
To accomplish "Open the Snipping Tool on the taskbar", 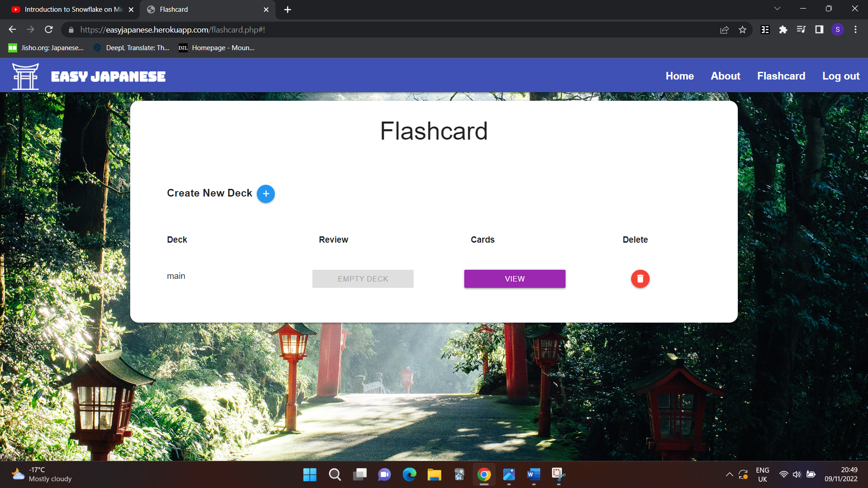I will pyautogui.click(x=559, y=474).
